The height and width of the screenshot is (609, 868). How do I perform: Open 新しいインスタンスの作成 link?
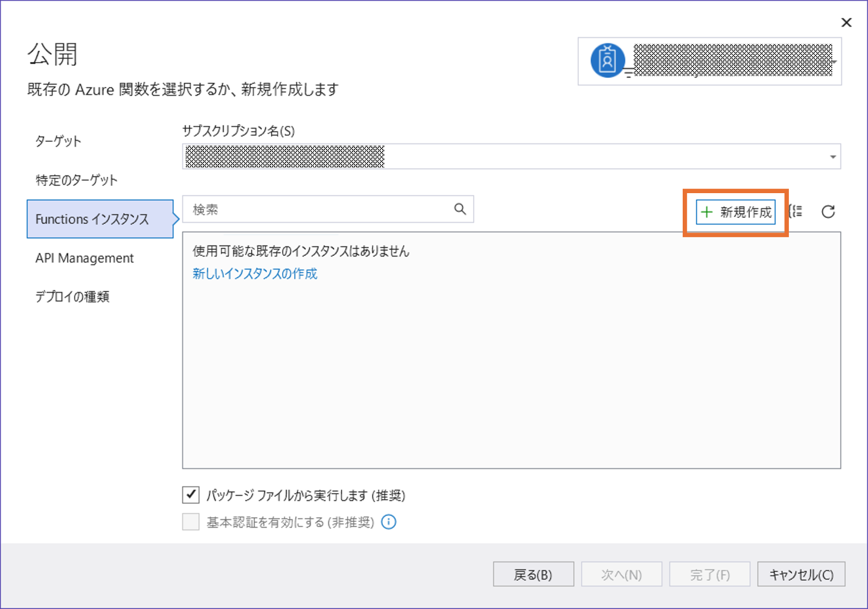[x=255, y=273]
